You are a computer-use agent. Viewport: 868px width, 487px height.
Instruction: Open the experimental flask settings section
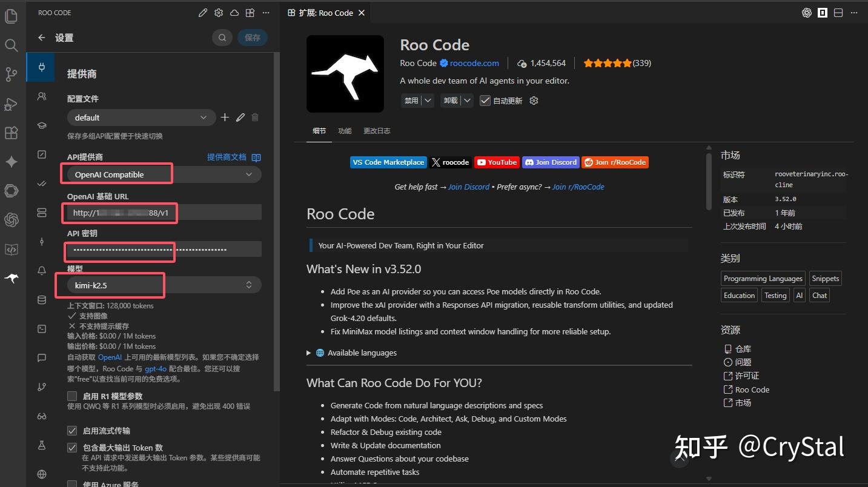(41, 445)
